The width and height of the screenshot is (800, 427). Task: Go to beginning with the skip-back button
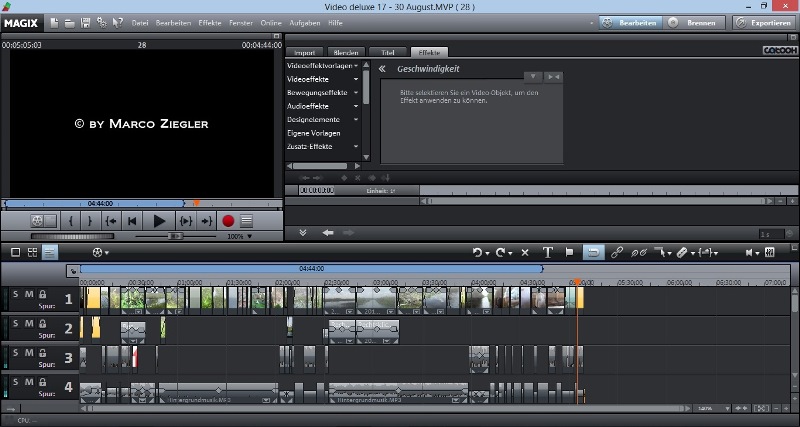coord(132,221)
